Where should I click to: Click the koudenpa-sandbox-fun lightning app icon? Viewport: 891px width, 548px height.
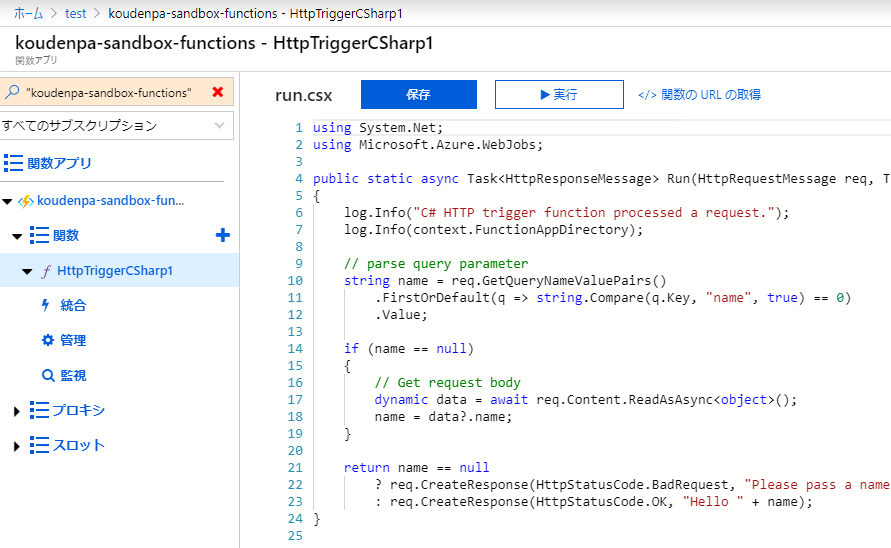click(x=26, y=201)
